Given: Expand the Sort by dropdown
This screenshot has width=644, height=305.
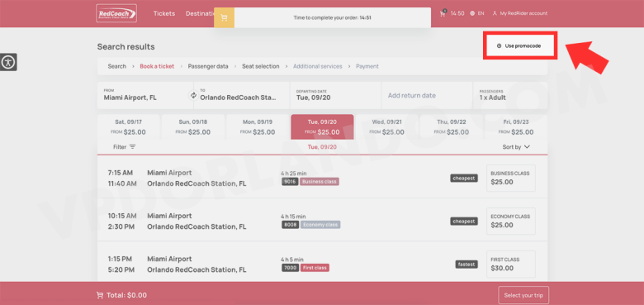Looking at the screenshot, I should coord(516,147).
